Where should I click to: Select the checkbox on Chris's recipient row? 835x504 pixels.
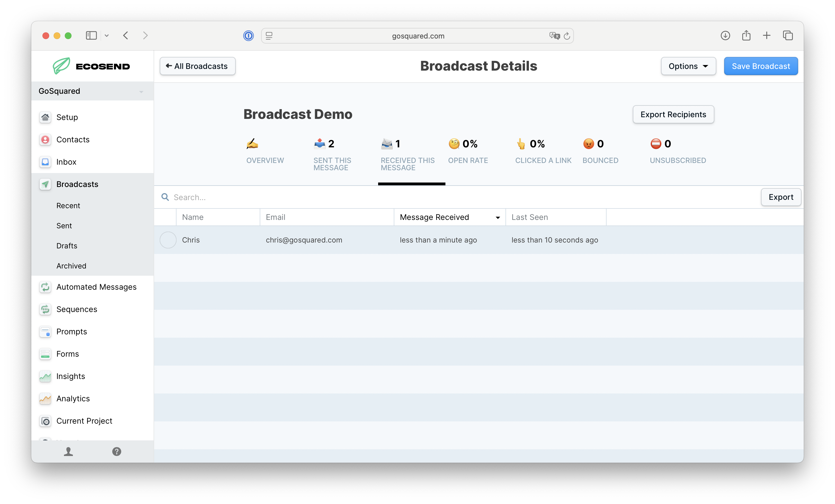coord(168,240)
